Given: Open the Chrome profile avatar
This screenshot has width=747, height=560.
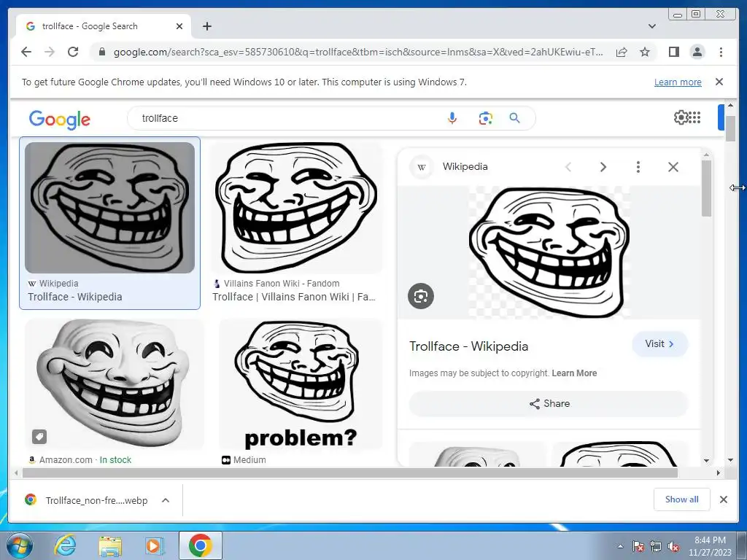Looking at the screenshot, I should (x=697, y=52).
